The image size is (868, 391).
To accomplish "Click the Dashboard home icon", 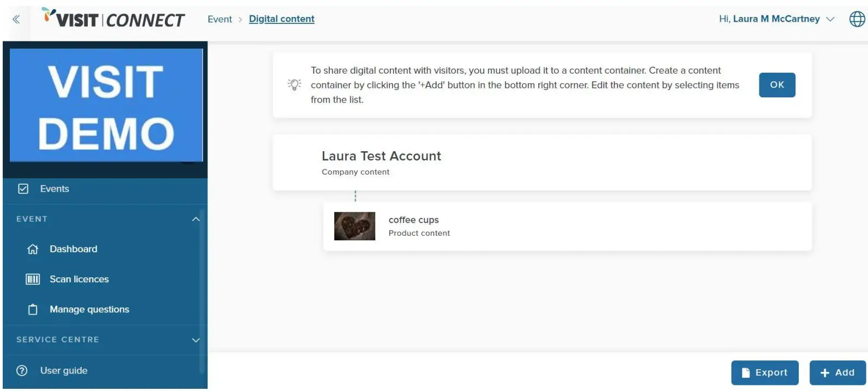I will [x=33, y=250].
